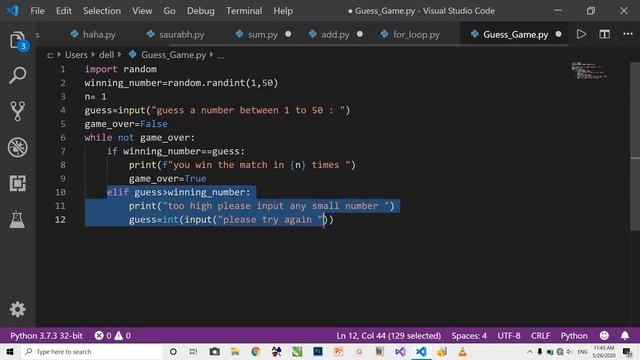The height and width of the screenshot is (360, 640).
Task: Open Windows Action Center notifications
Action: [627, 351]
